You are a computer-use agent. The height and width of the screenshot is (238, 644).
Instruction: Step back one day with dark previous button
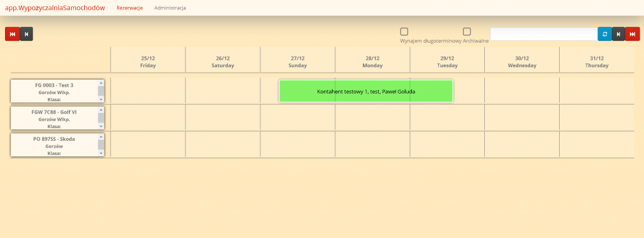click(x=26, y=34)
